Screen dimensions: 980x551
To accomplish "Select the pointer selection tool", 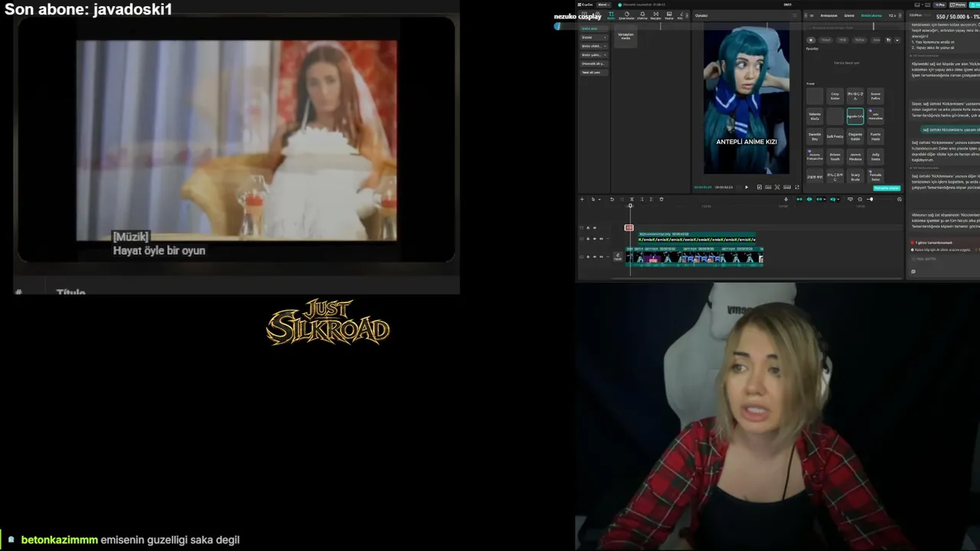I will [593, 199].
